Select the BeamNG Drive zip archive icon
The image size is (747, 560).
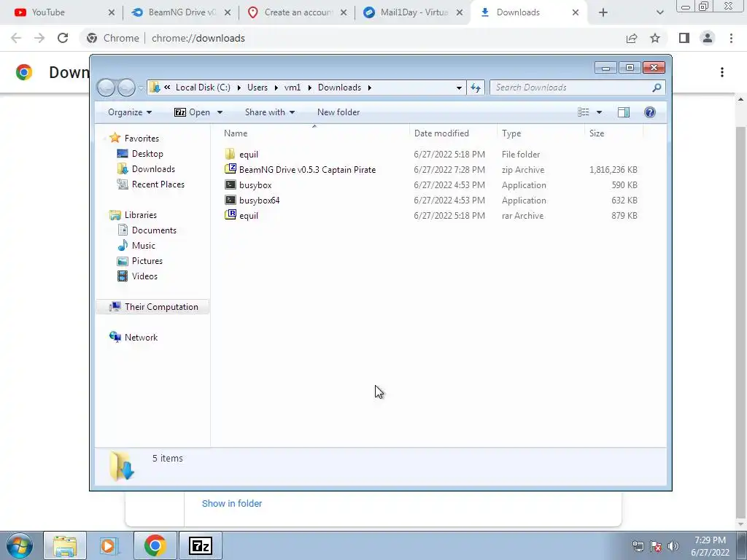230,169
